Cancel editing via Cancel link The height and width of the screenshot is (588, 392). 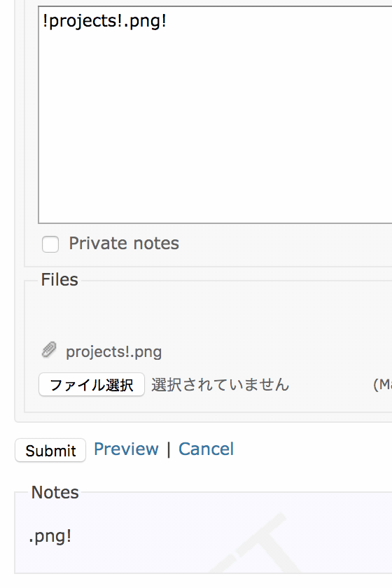[206, 449]
